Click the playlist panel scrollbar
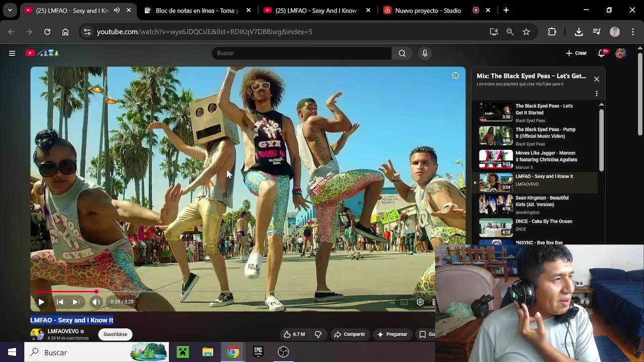644x362 pixels. (x=601, y=141)
